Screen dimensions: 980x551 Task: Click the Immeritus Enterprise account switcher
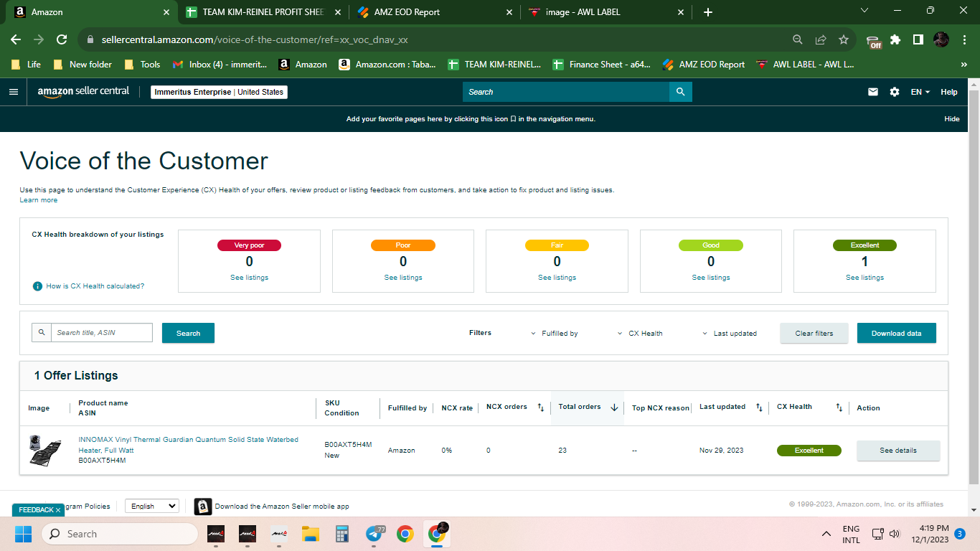click(x=219, y=92)
